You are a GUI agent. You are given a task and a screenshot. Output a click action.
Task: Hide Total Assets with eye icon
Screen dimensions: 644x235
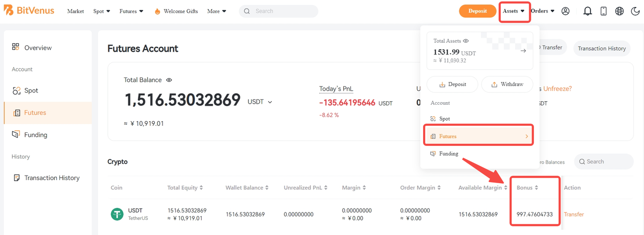[x=466, y=41]
